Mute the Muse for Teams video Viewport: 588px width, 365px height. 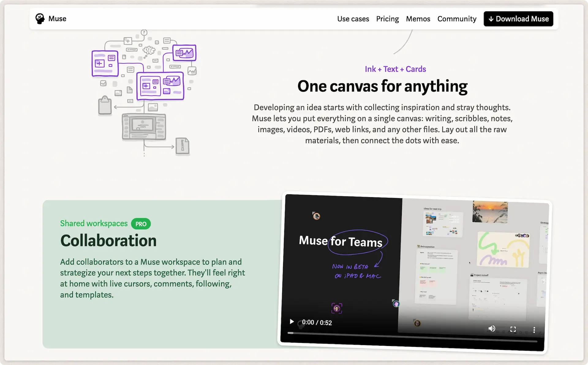(x=491, y=328)
